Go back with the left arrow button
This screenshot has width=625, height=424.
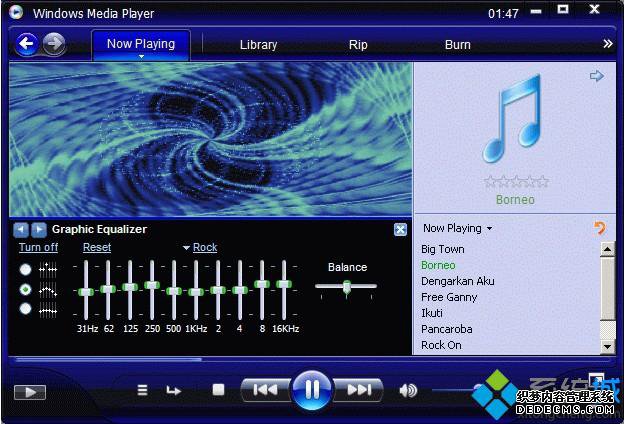tap(27, 43)
